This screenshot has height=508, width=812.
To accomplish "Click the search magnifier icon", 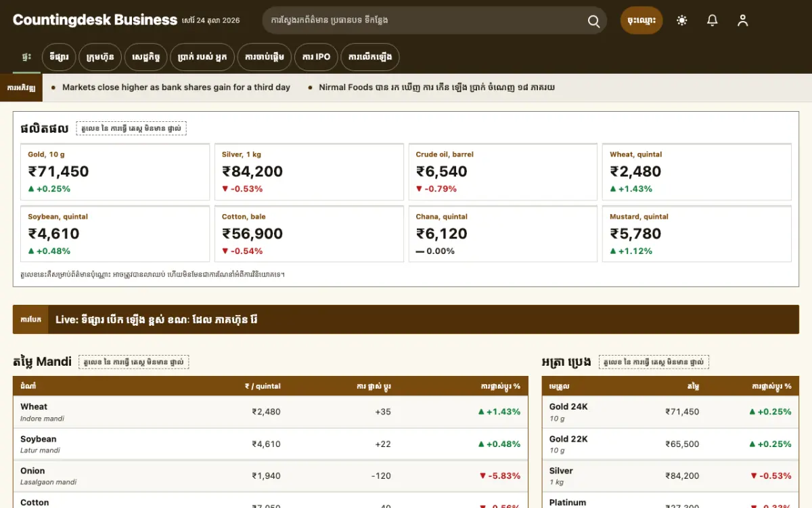I will 593,21.
